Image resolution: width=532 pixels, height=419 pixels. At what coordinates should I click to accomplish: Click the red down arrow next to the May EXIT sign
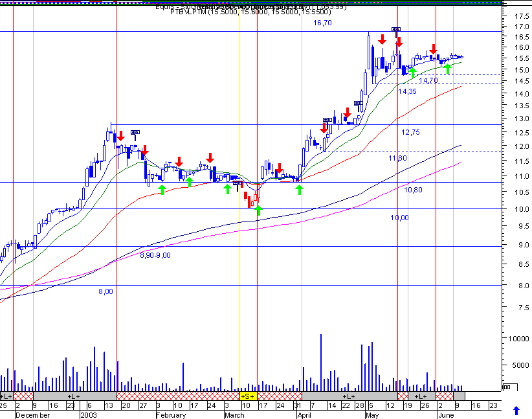(399, 42)
